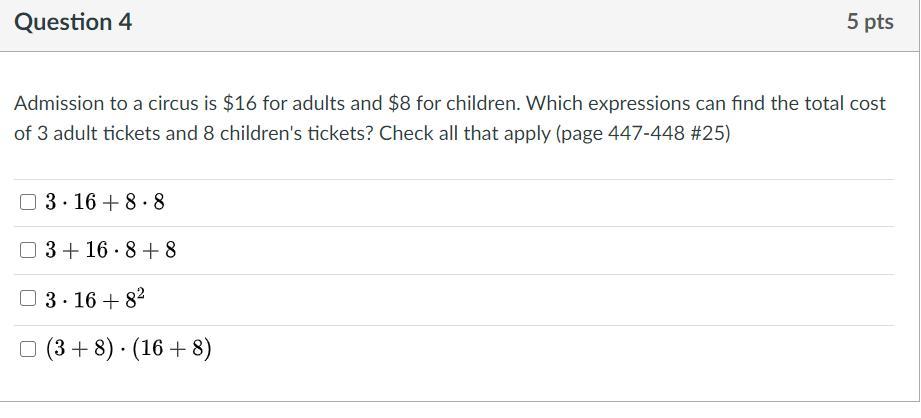Click the superscript 2 in third option
Screen dimensions: 921x418
141,293
